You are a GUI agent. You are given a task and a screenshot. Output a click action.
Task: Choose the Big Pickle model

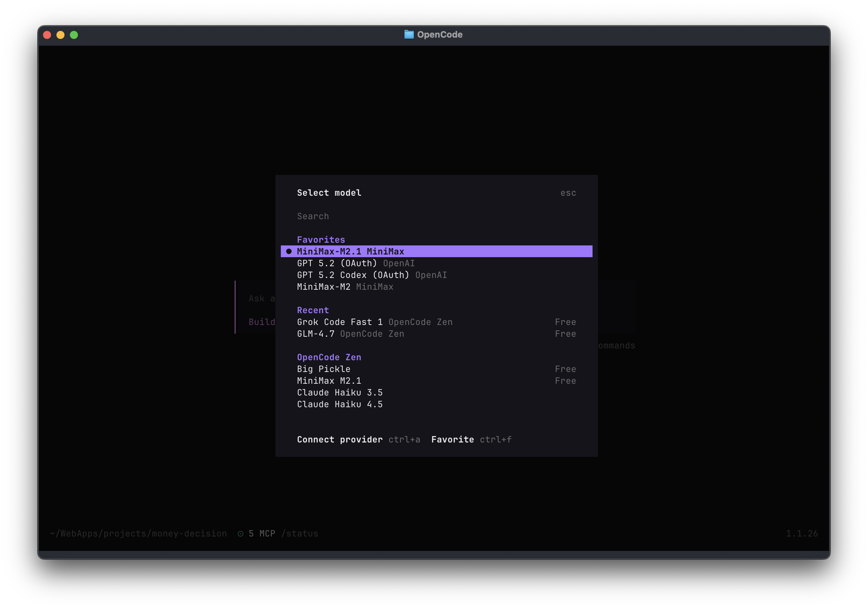click(436, 369)
